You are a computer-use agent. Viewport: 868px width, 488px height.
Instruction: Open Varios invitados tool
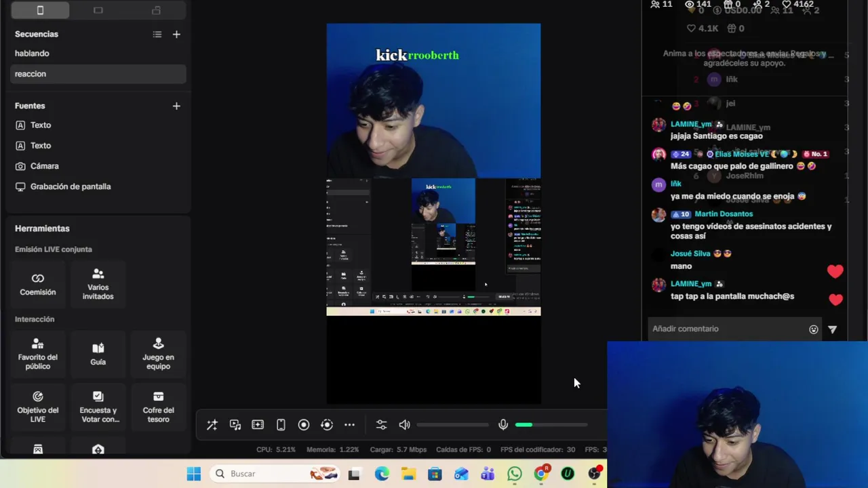point(98,285)
